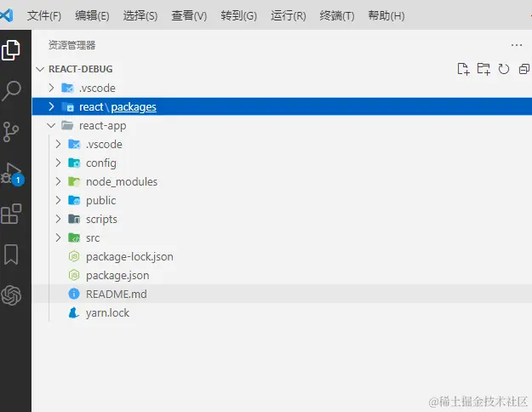
Task: Open the 帮助(H) menu
Action: click(x=386, y=15)
